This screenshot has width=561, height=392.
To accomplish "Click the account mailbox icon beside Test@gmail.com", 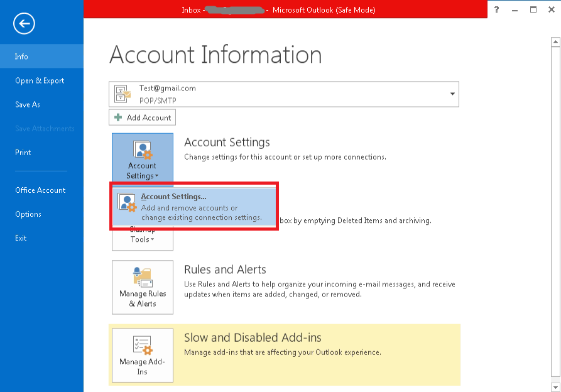I will pos(123,94).
